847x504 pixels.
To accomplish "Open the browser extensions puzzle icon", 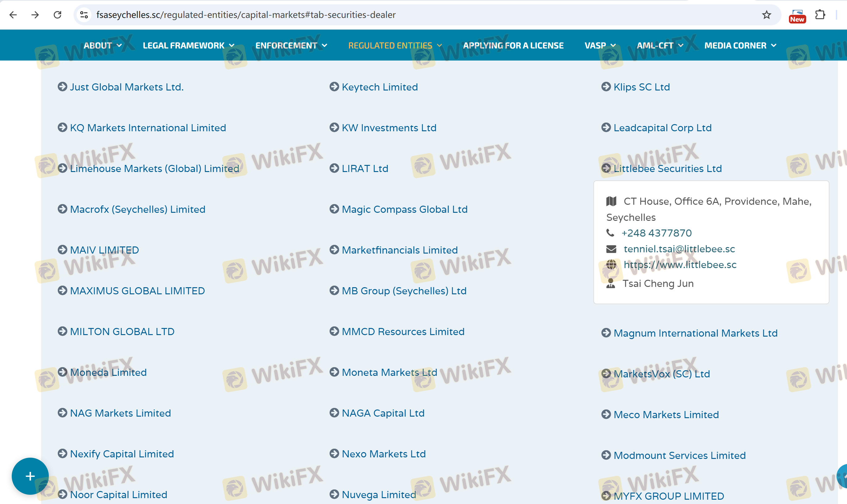I will click(x=820, y=15).
